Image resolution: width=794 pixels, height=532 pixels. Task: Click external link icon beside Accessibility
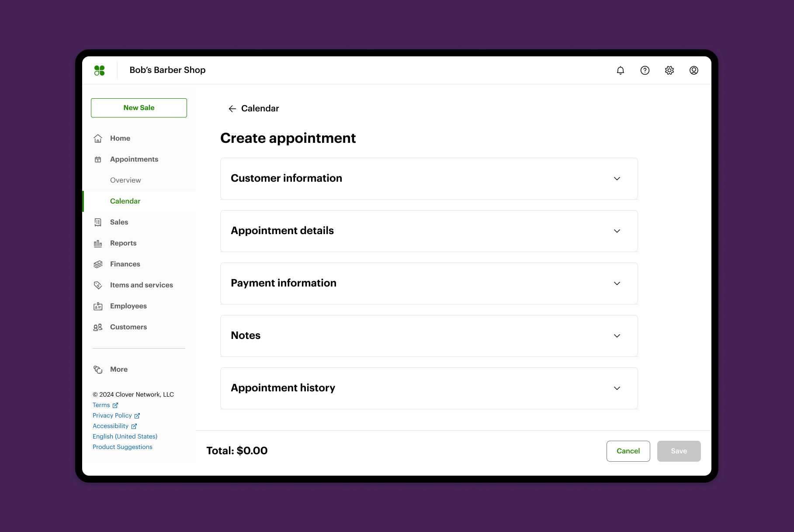point(134,426)
